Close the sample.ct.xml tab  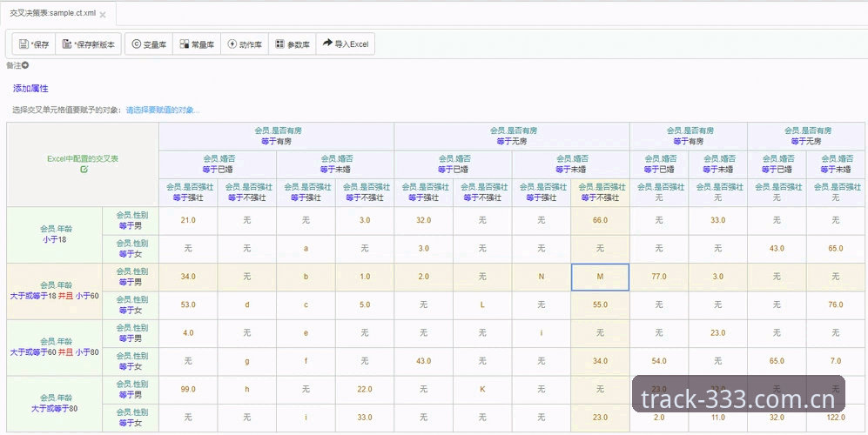point(103,15)
